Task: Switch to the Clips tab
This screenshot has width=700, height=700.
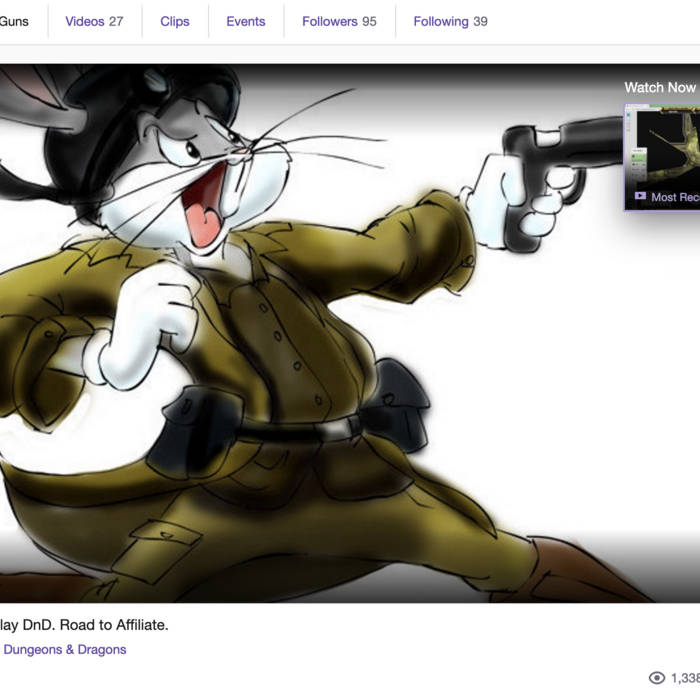Action: [175, 21]
